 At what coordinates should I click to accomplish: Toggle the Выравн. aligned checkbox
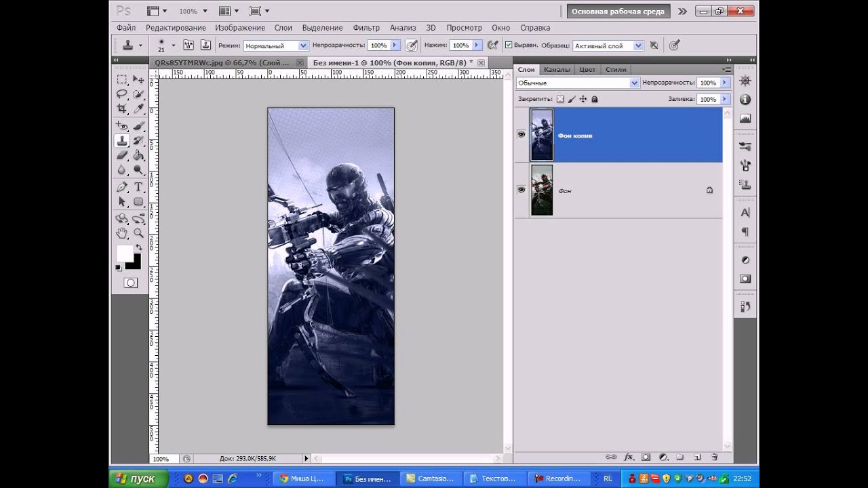(x=509, y=45)
